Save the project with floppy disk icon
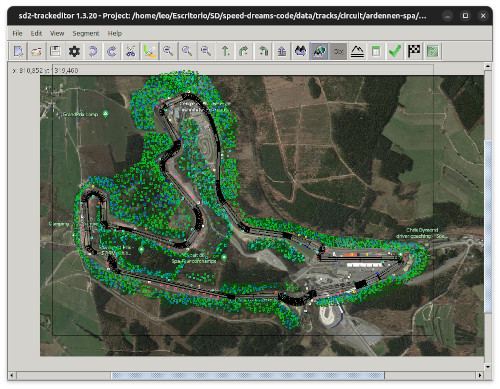The image size is (500, 389). (x=55, y=51)
